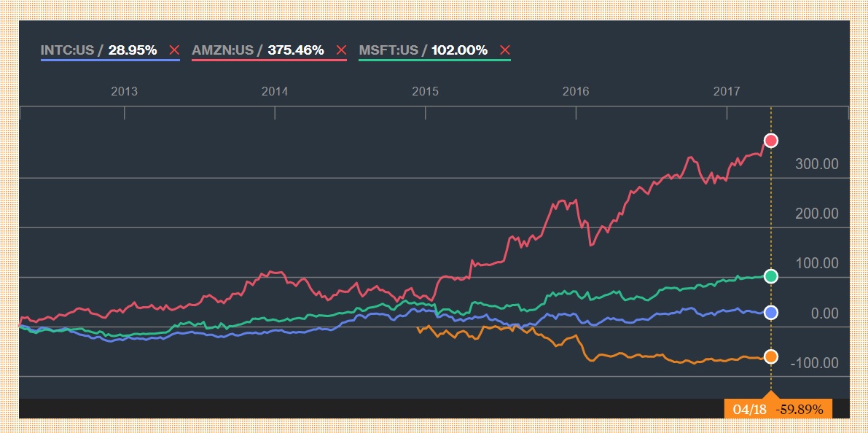Click the AMZN:US ticker label
Screen dimensions: 868x433
[x=222, y=50]
